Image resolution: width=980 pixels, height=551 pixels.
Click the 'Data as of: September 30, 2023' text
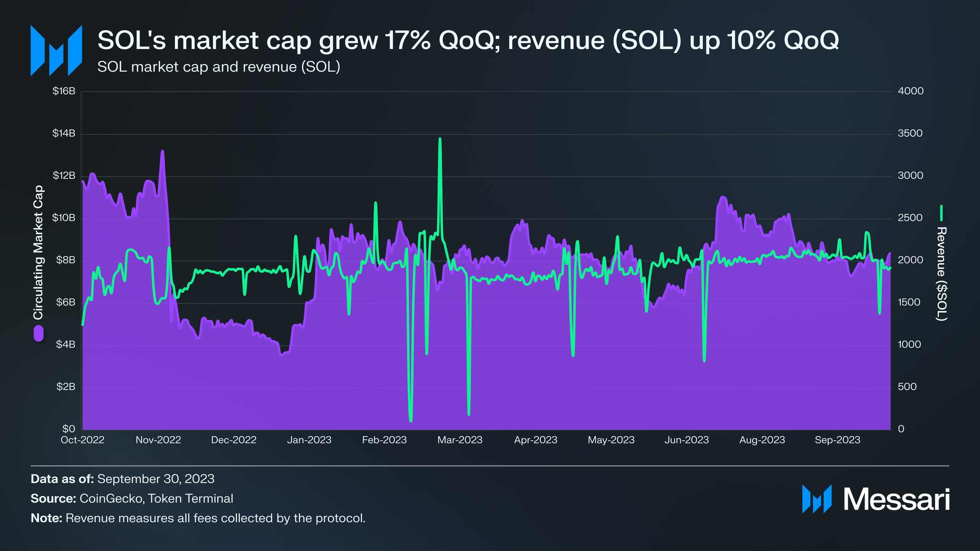[122, 479]
